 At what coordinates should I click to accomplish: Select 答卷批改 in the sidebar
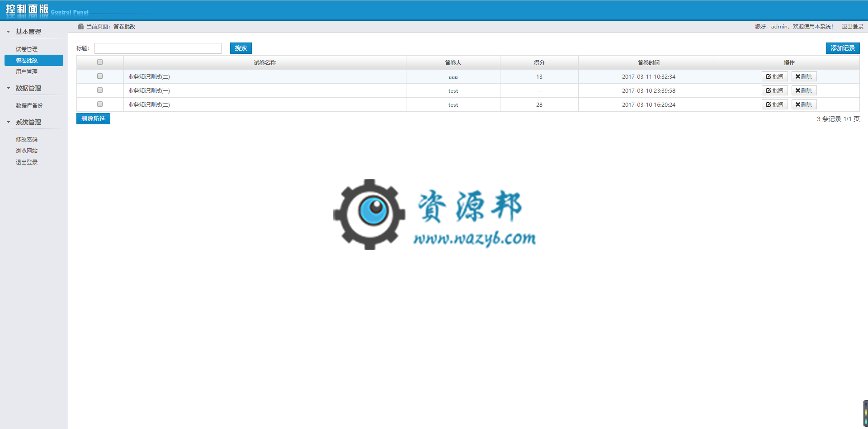[x=34, y=61]
